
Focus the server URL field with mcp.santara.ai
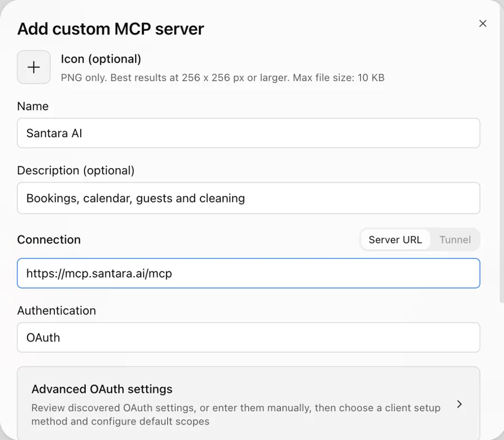[249, 274]
